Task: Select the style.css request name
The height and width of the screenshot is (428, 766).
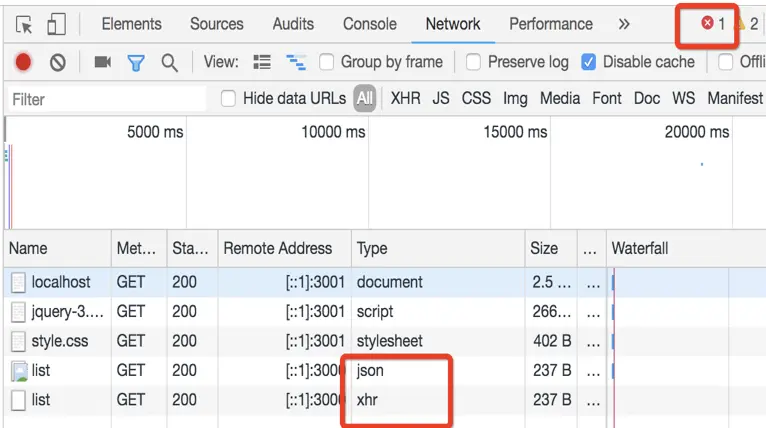Action: point(60,341)
